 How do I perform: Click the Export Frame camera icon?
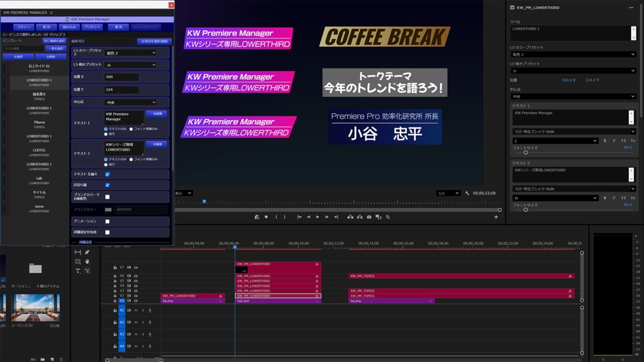369,217
